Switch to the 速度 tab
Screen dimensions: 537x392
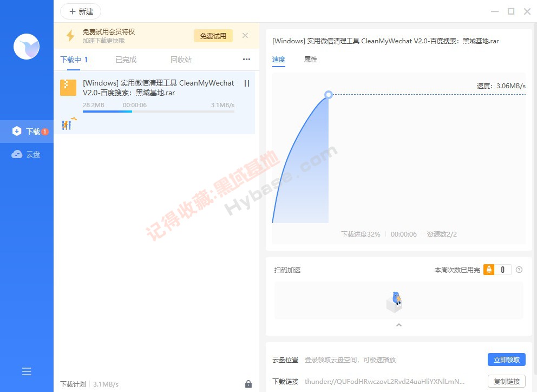point(278,60)
